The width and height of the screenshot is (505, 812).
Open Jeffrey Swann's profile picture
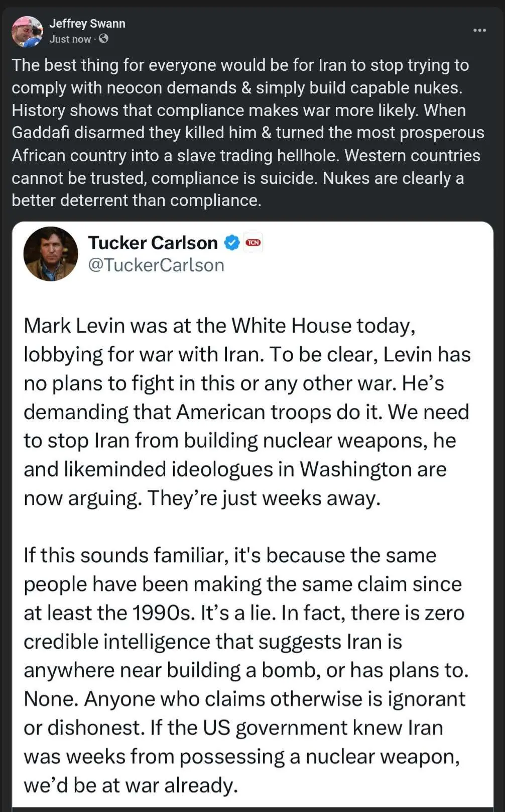27,31
